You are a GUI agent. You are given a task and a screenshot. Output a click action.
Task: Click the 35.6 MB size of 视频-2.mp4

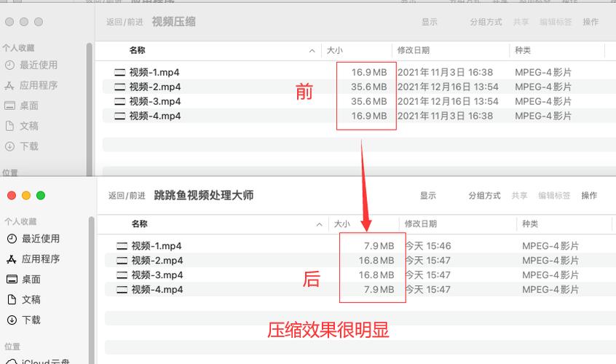point(369,87)
